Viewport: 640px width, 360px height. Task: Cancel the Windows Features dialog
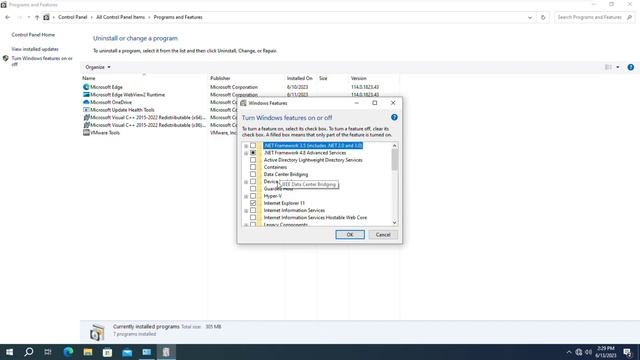tap(383, 235)
